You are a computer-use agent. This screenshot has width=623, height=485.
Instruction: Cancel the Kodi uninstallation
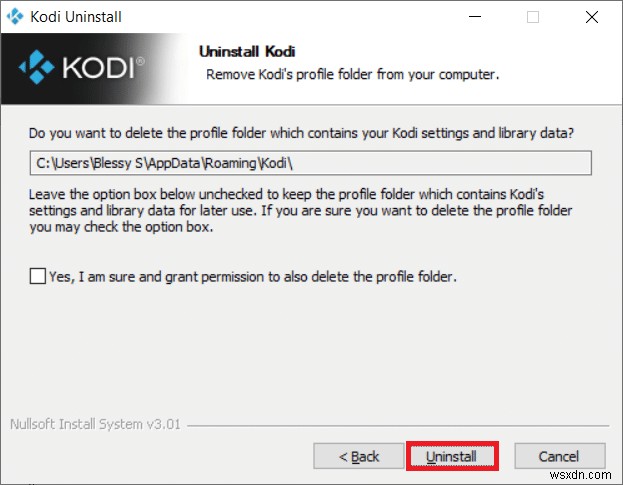click(558, 456)
